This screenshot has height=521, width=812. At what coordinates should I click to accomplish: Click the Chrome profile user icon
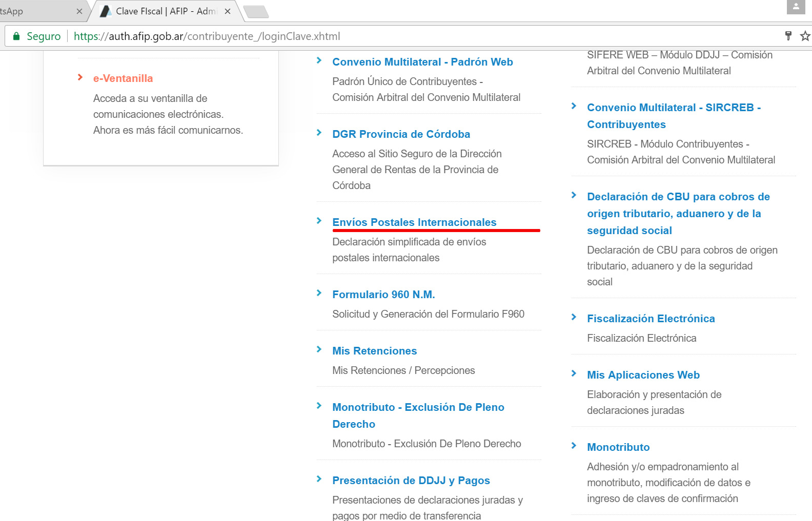tap(796, 7)
